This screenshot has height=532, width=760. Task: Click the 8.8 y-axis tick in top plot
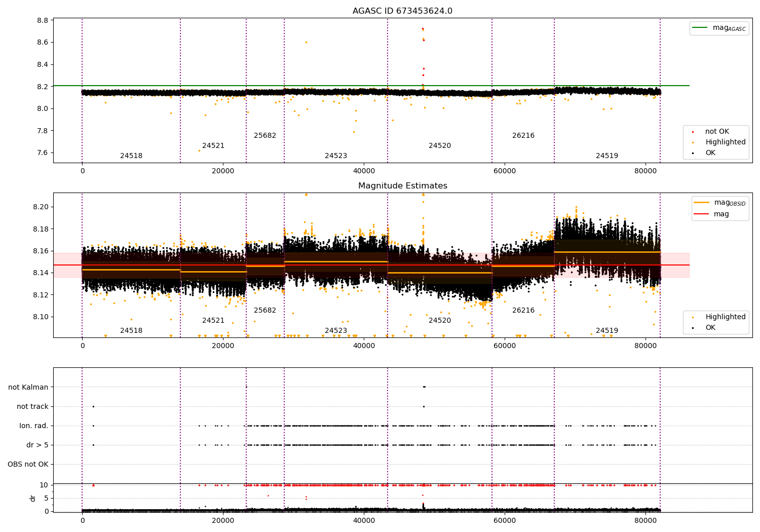pyautogui.click(x=43, y=21)
